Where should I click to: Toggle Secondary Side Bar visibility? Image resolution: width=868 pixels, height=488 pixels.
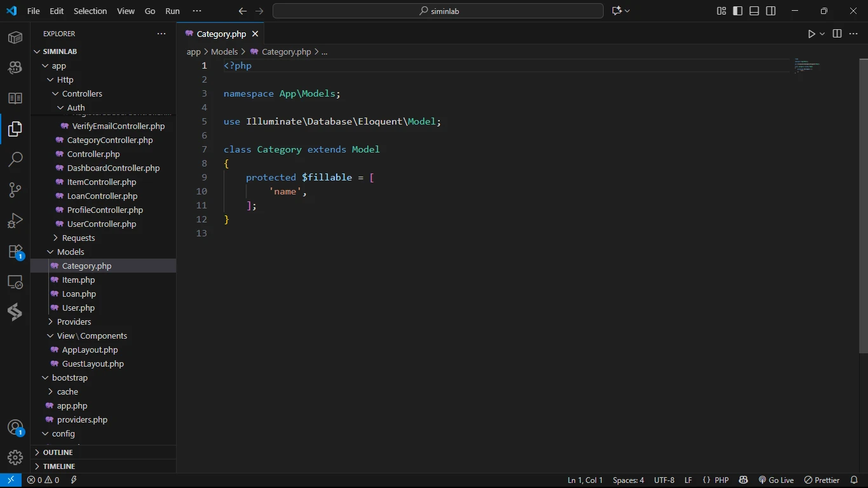(771, 11)
